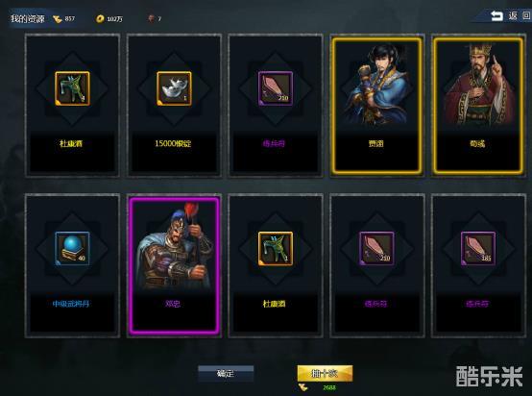The image size is (532, 396).
Task: Select the 中级武将丹 blue orb icon
Action: (72, 249)
